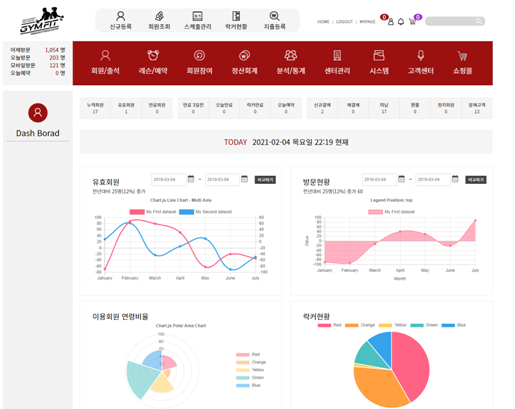
Task: Open the 정산회계 menu in red bar
Action: (x=244, y=62)
